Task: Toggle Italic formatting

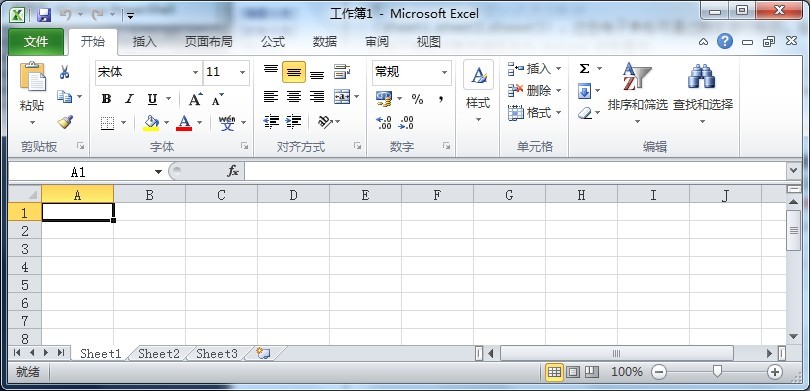Action: tap(129, 99)
